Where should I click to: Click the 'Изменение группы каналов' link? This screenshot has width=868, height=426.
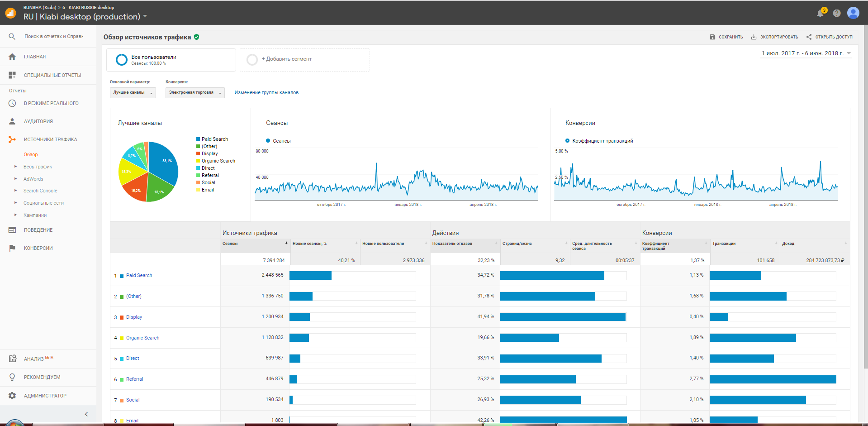266,93
